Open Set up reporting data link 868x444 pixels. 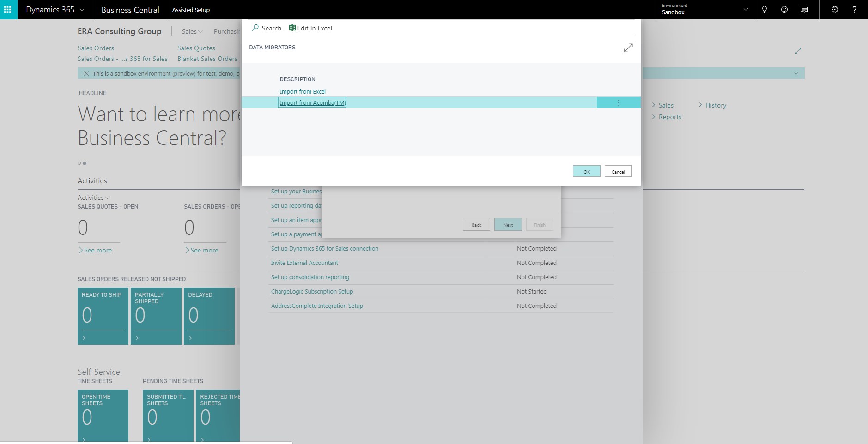tap(296, 205)
